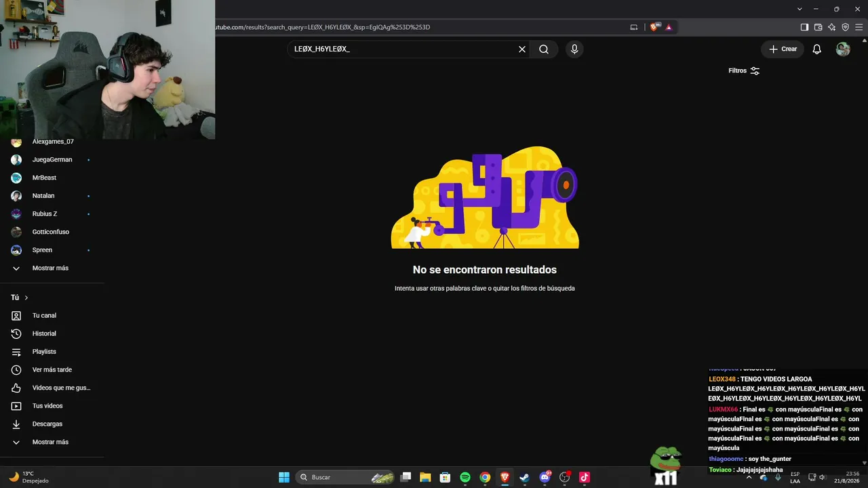Open the Brave hamburger main menu
The image size is (868, 488).
pos(859,27)
